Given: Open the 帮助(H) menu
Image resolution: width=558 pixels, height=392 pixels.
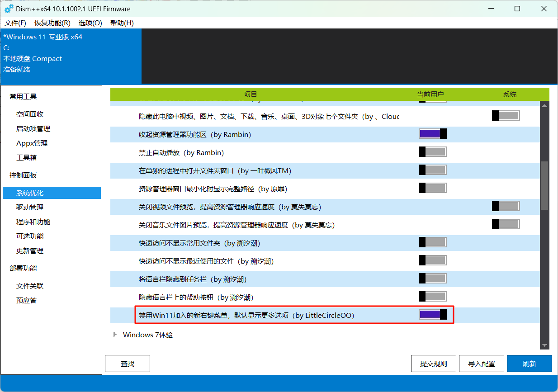Looking at the screenshot, I should click(x=122, y=23).
